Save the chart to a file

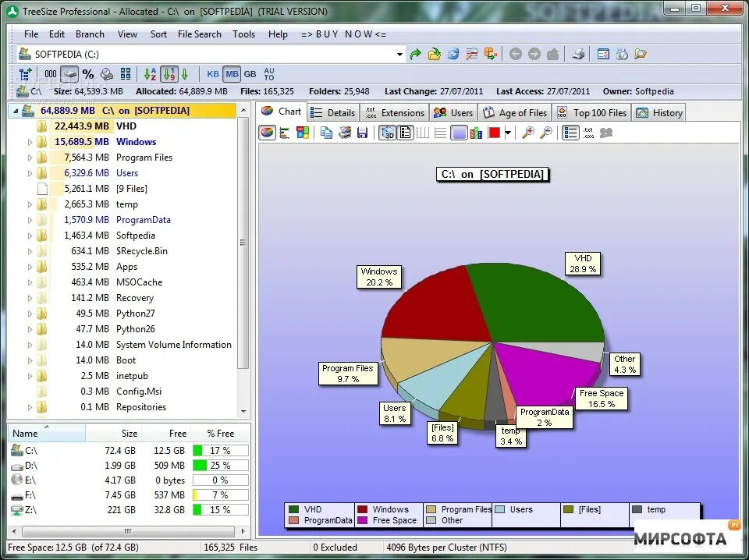[363, 133]
